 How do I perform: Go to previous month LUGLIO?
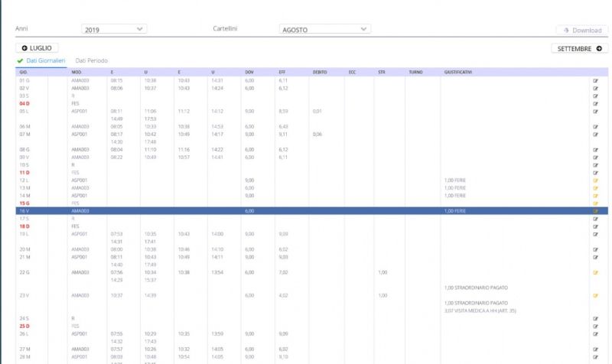(x=37, y=48)
